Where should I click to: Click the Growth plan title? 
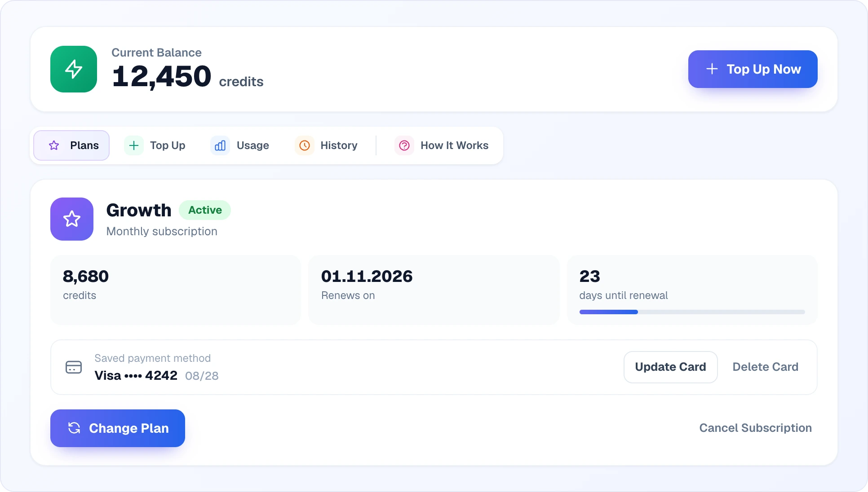click(x=139, y=210)
